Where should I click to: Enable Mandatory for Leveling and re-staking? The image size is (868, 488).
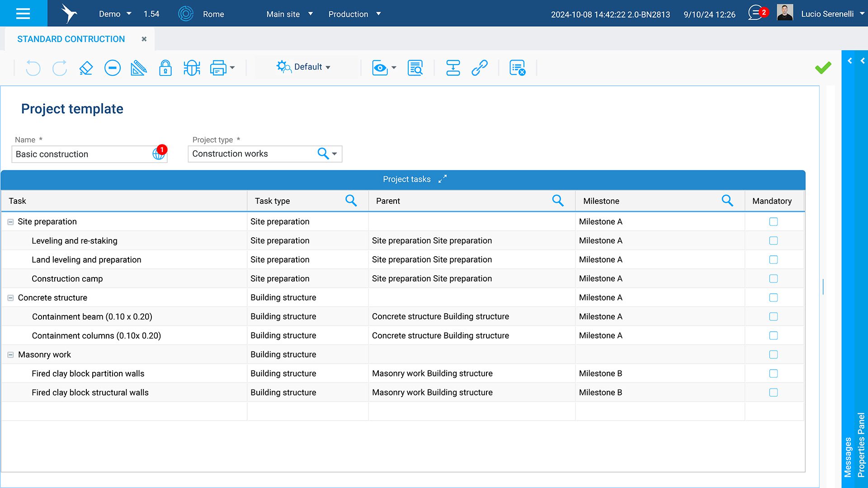[x=774, y=241]
